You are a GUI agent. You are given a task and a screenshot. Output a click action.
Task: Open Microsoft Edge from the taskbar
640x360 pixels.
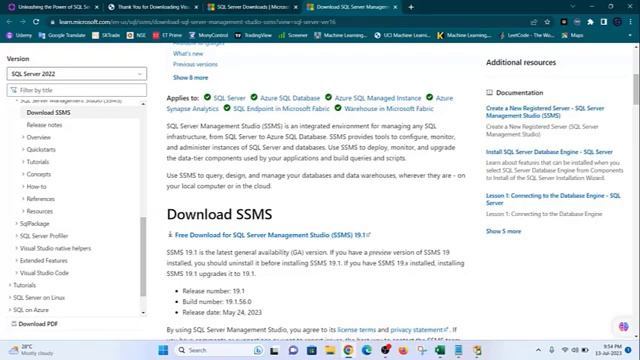pyautogui.click(x=367, y=350)
